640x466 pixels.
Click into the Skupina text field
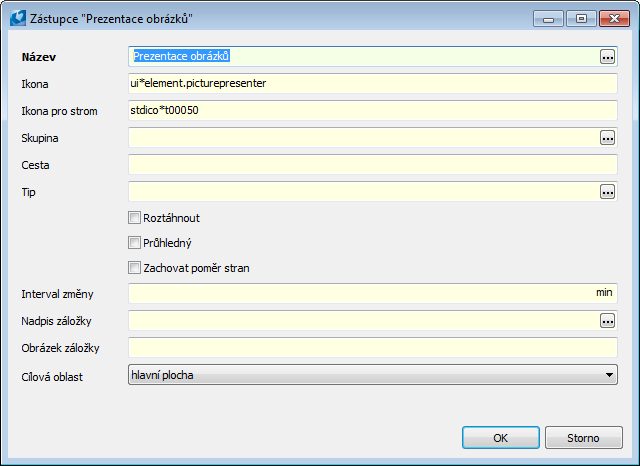(364, 138)
